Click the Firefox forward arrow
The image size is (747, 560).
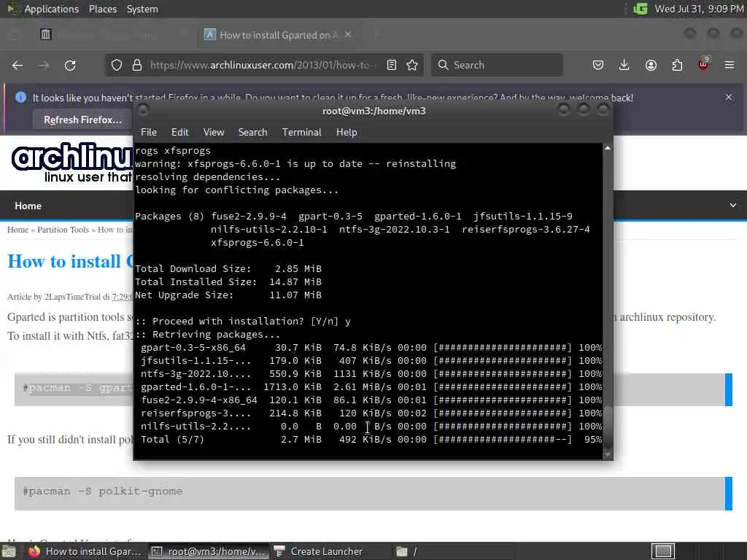[x=44, y=65]
